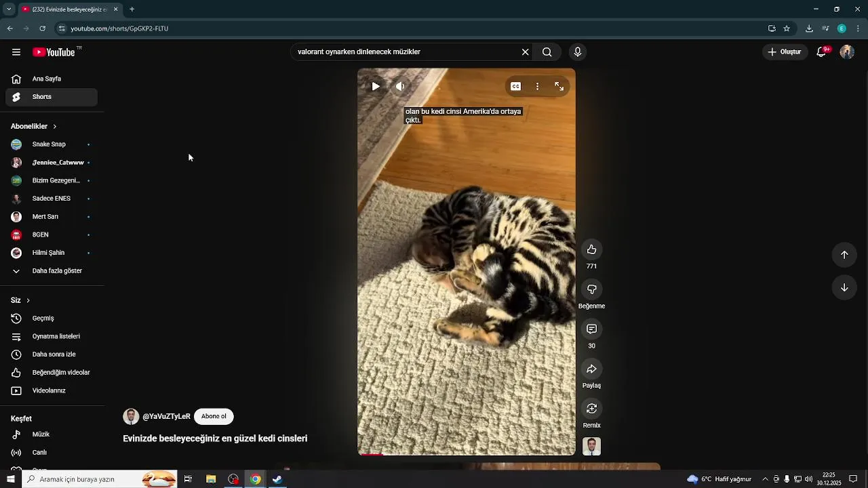Image resolution: width=868 pixels, height=488 pixels.
Task: Expand the Abonelikler section chevron
Action: (55, 127)
